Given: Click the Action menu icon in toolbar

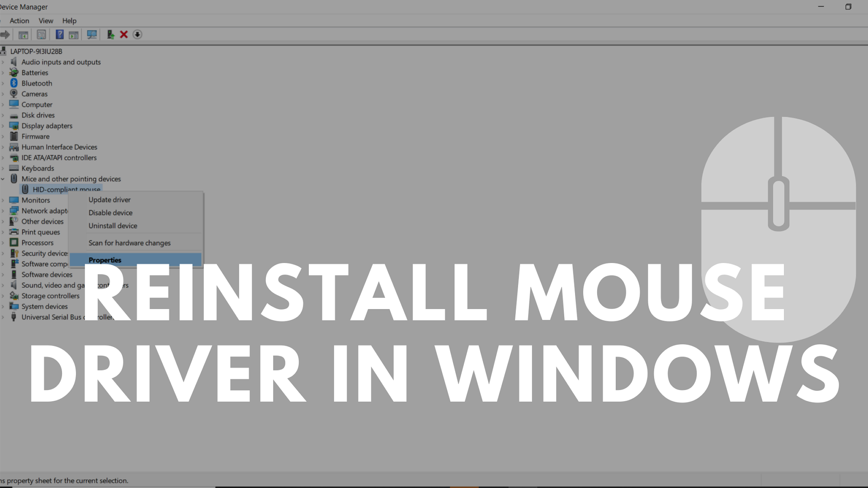Looking at the screenshot, I should (x=19, y=20).
